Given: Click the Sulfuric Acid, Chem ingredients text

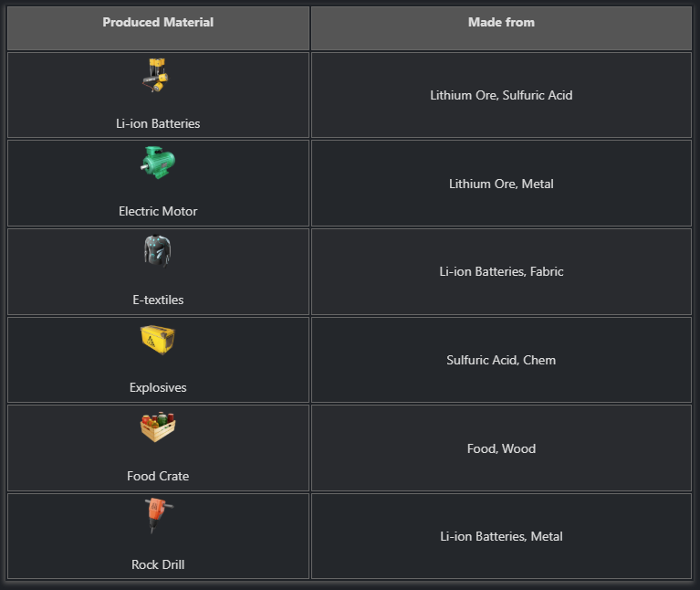Looking at the screenshot, I should [501, 360].
